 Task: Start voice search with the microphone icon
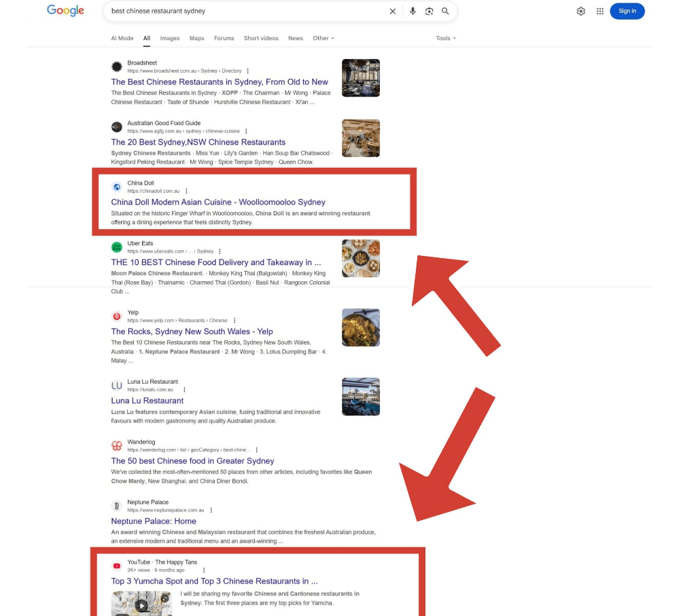[413, 12]
